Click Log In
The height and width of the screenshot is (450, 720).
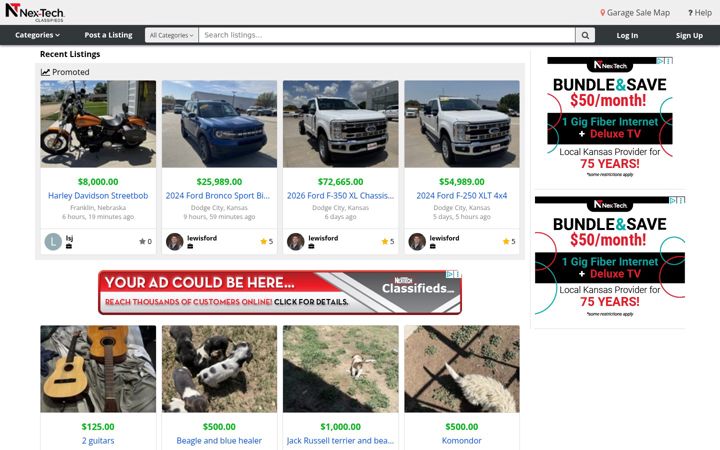coord(627,35)
